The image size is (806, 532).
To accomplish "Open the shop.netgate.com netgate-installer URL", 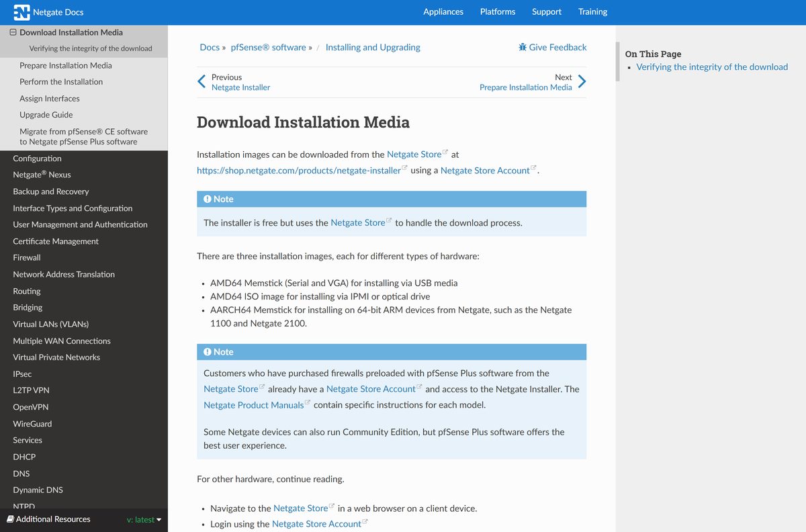I will tap(299, 171).
